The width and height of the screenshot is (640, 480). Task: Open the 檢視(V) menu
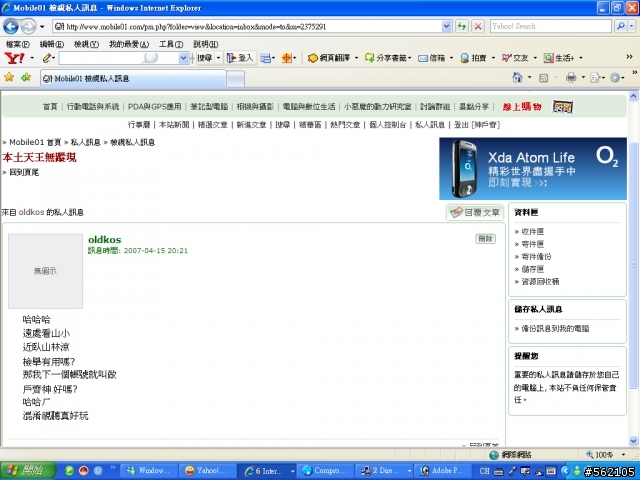(86, 44)
